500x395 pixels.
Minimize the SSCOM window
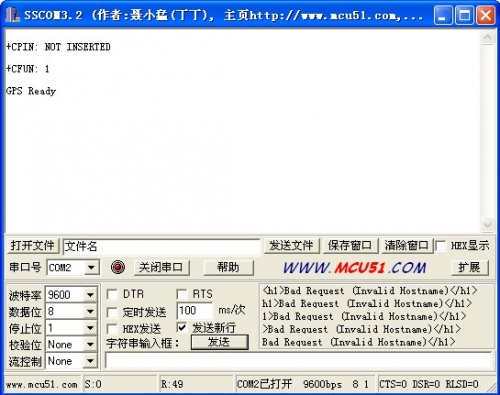click(443, 15)
